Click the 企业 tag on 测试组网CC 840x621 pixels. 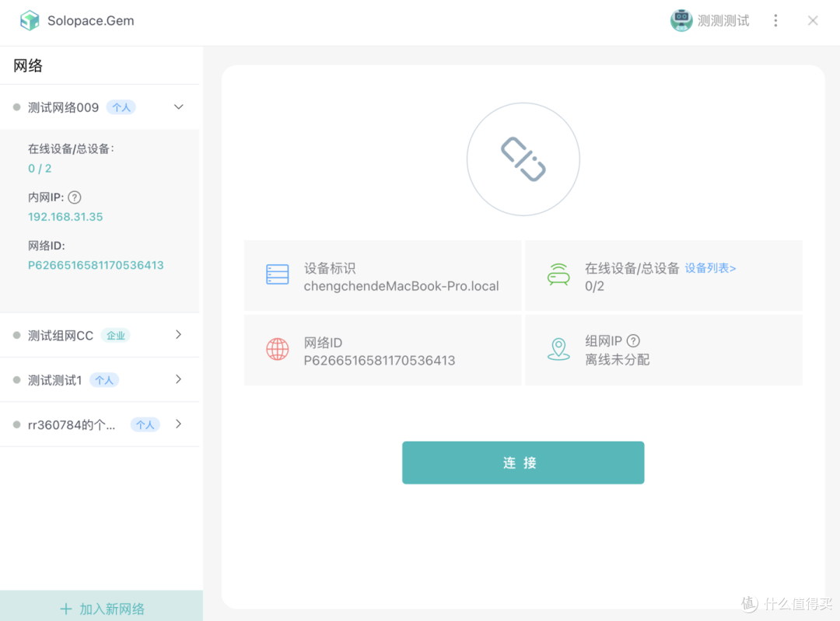(x=116, y=336)
